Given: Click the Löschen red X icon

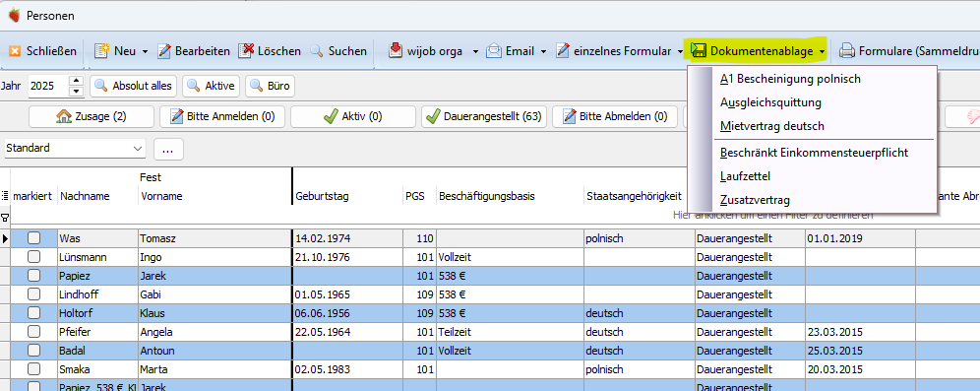Looking at the screenshot, I should [247, 50].
